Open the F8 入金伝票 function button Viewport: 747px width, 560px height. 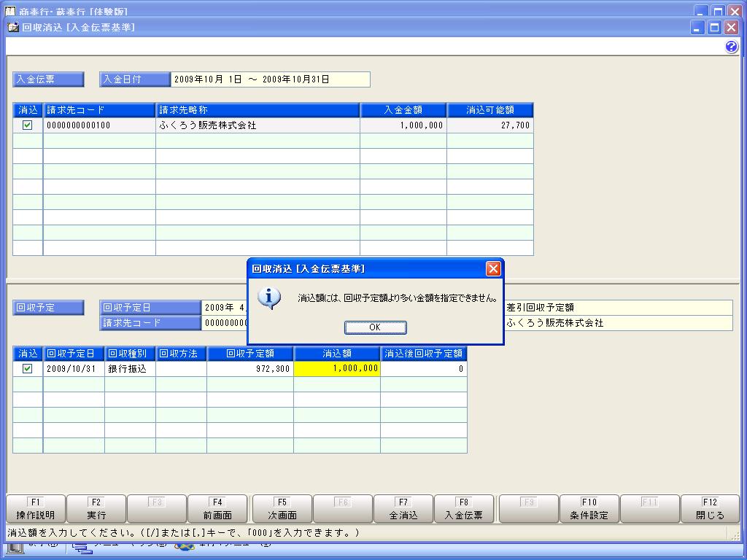tap(464, 508)
